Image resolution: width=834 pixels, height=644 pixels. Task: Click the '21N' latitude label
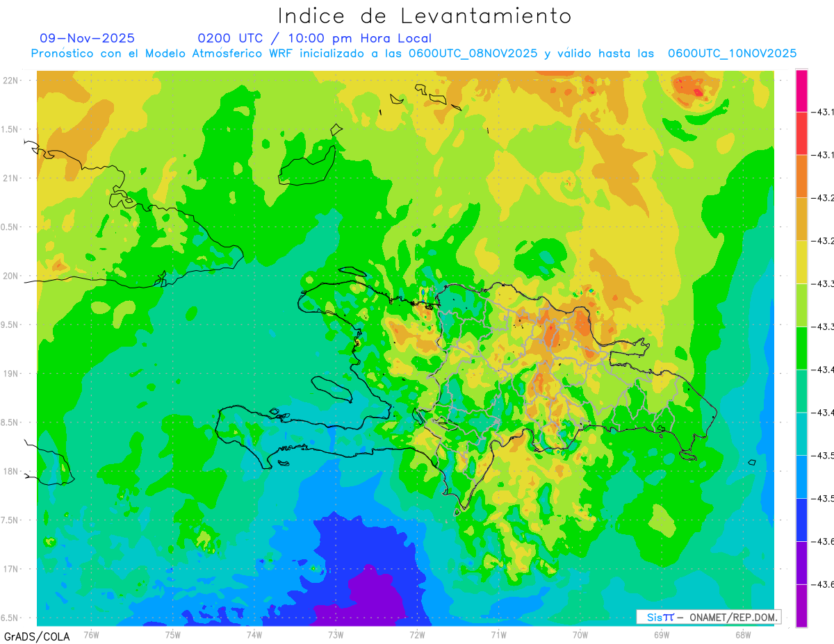pyautogui.click(x=10, y=178)
